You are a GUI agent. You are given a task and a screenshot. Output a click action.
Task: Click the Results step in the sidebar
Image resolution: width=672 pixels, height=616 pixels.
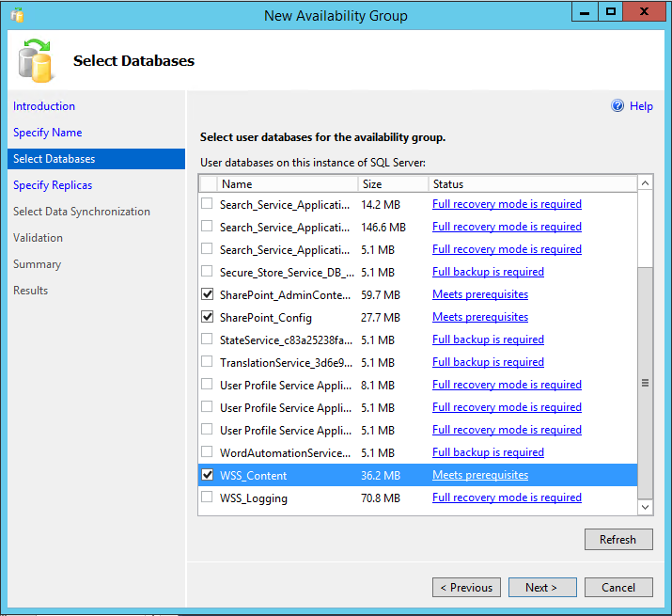tap(30, 291)
